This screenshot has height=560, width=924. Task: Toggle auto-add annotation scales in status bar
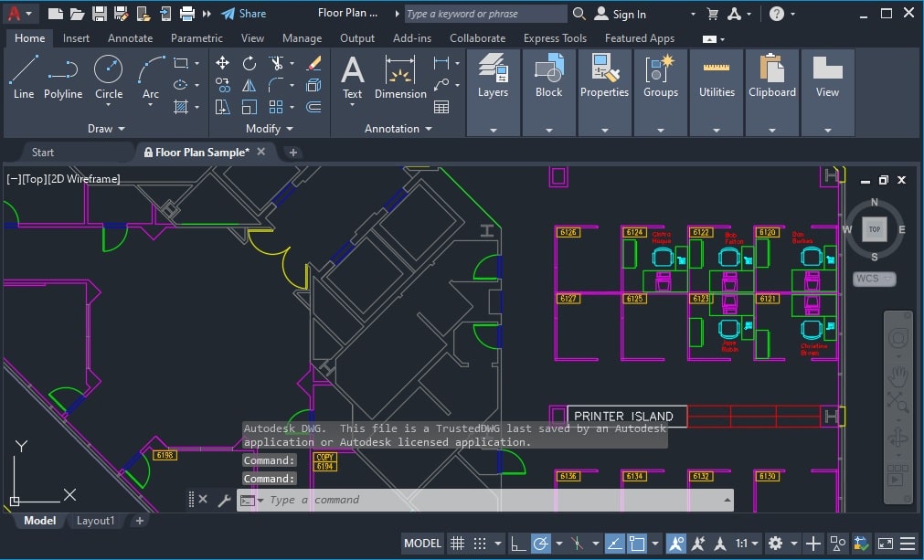(699, 543)
